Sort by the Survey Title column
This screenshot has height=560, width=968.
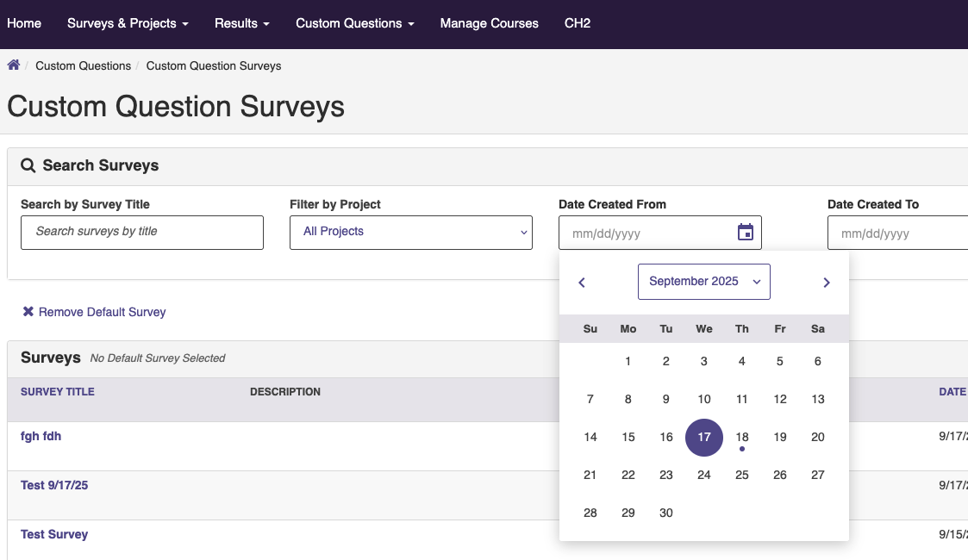pyautogui.click(x=58, y=392)
